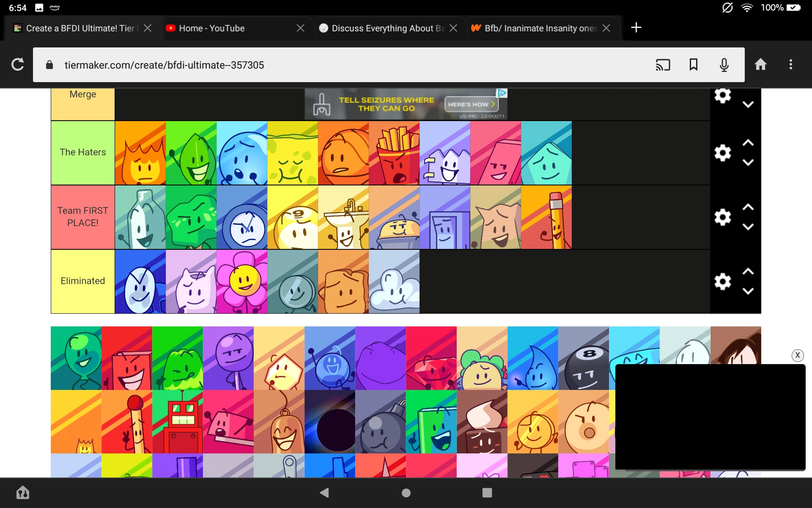This screenshot has height=508, width=812.
Task: Open settings gear for The Haters tier
Action: (x=722, y=153)
